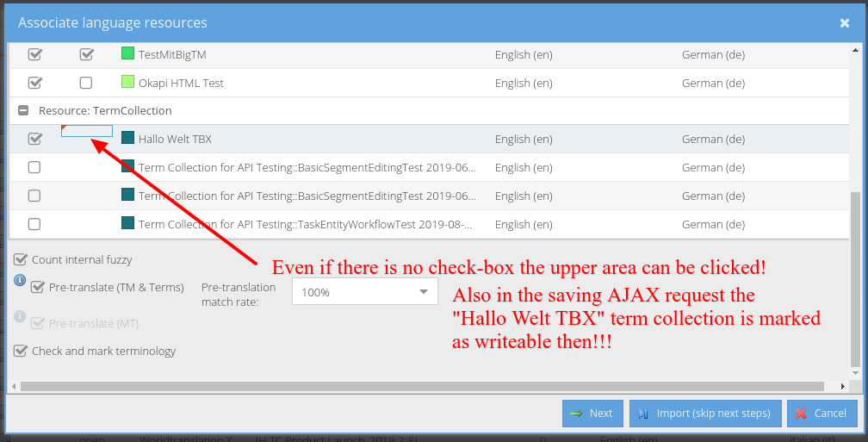The width and height of the screenshot is (868, 442).
Task: Click the light green square of Okapi HTML Test
Action: [x=127, y=83]
